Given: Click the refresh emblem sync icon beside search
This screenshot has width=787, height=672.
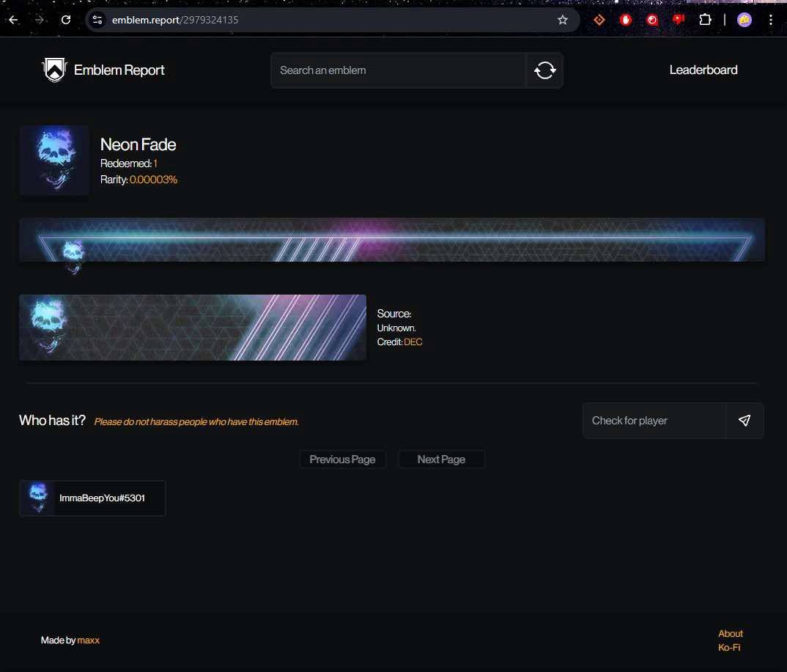Looking at the screenshot, I should click(544, 70).
